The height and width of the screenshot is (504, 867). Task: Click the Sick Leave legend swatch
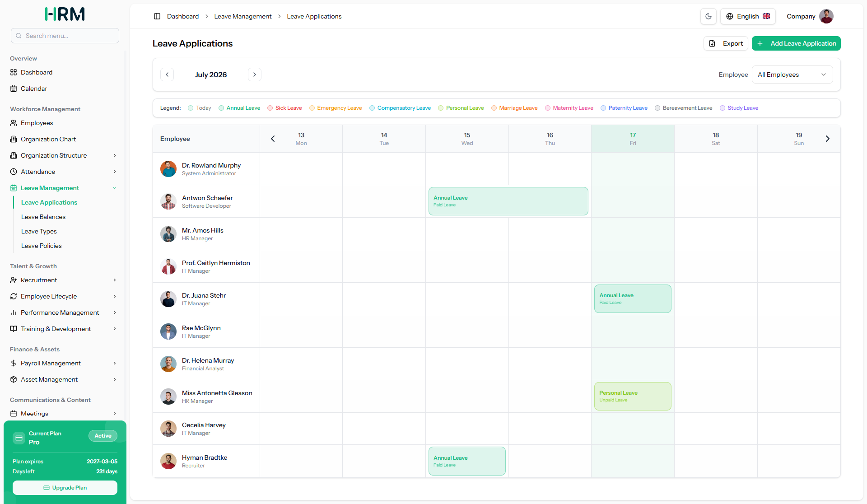pos(270,108)
